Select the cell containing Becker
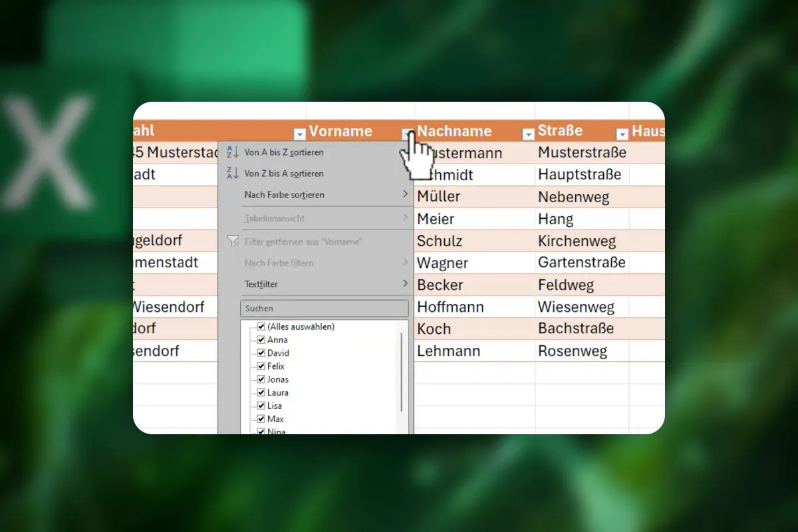The width and height of the screenshot is (798, 532). (x=475, y=285)
